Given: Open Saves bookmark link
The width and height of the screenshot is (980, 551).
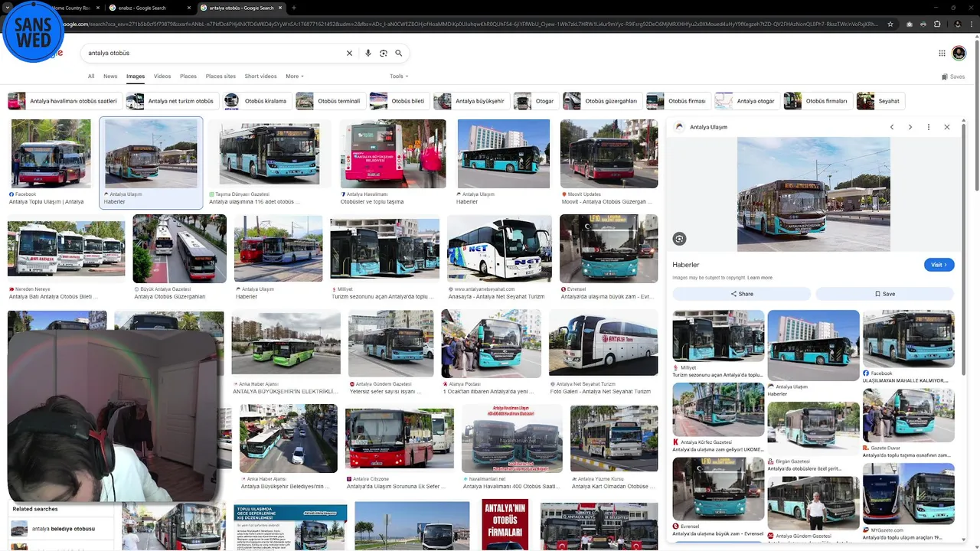Looking at the screenshot, I should click(x=953, y=77).
